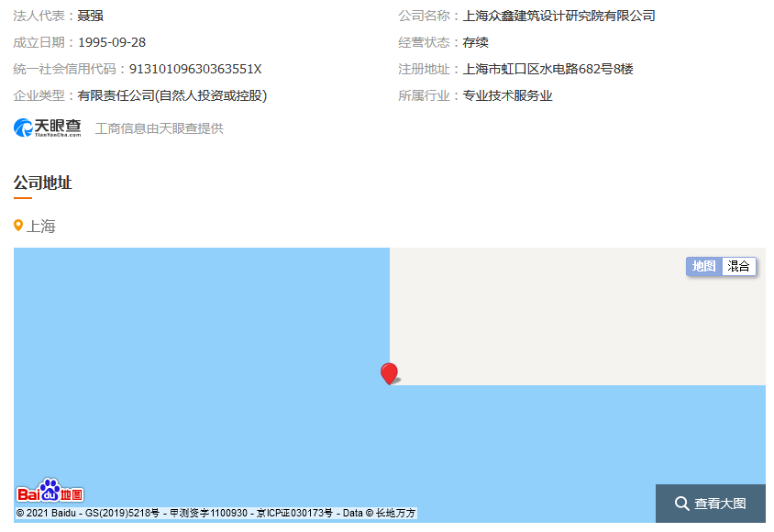Click the 公司地址 section heading
The image size is (774, 532).
[42, 183]
